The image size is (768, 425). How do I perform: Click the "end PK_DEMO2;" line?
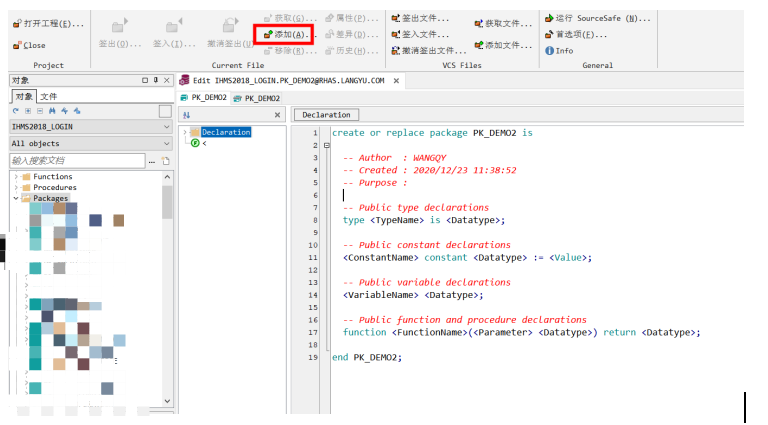pos(367,357)
